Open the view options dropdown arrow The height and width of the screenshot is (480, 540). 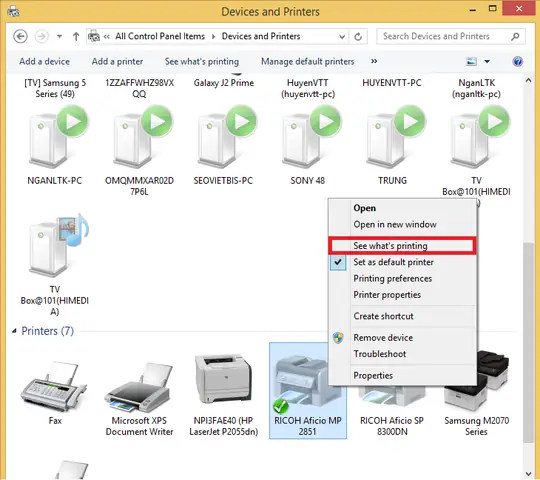tap(487, 62)
